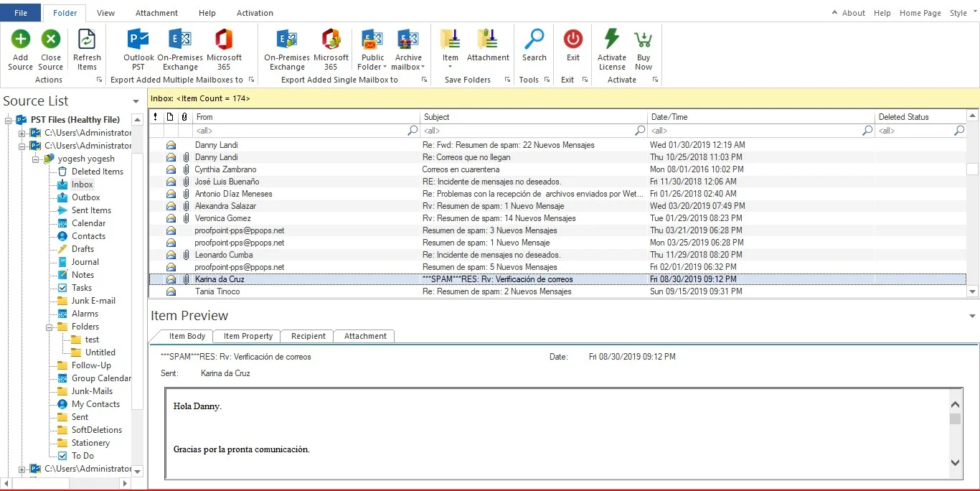
Task: Expand the Tools group launcher
Action: (547, 80)
